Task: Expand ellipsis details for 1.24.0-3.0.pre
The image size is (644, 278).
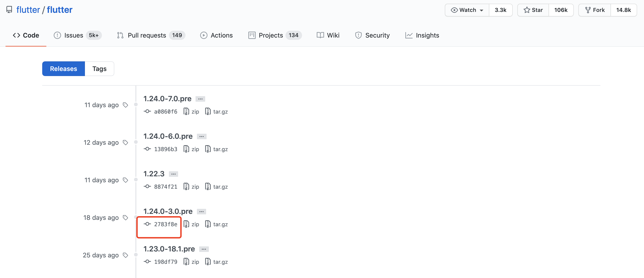Action: pos(201,211)
